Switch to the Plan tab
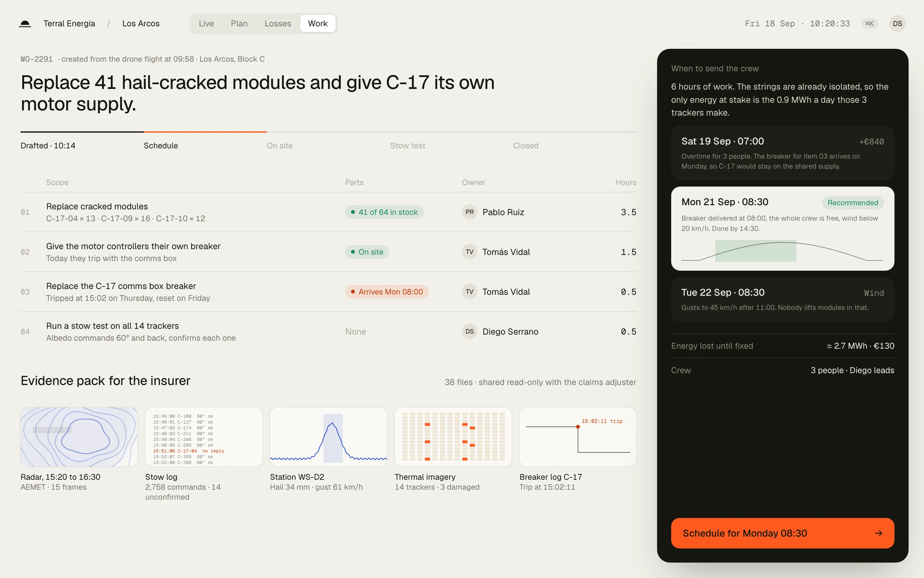This screenshot has width=924, height=578. click(239, 24)
